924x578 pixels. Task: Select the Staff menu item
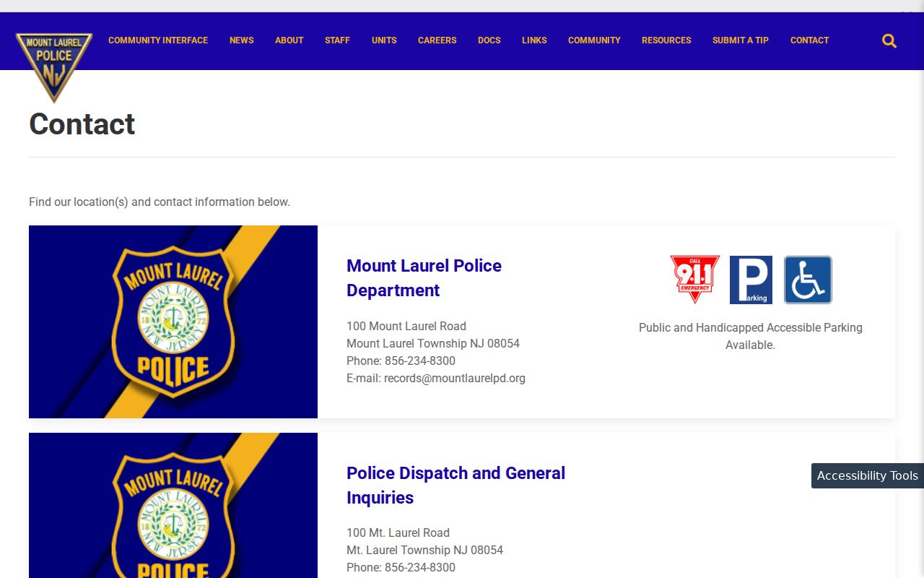[x=337, y=40]
